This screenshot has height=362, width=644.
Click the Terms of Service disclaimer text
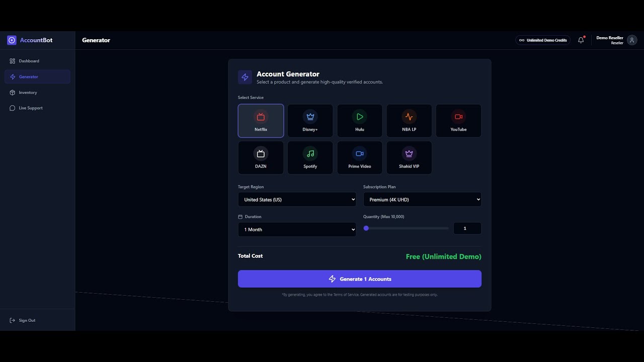[x=360, y=295]
